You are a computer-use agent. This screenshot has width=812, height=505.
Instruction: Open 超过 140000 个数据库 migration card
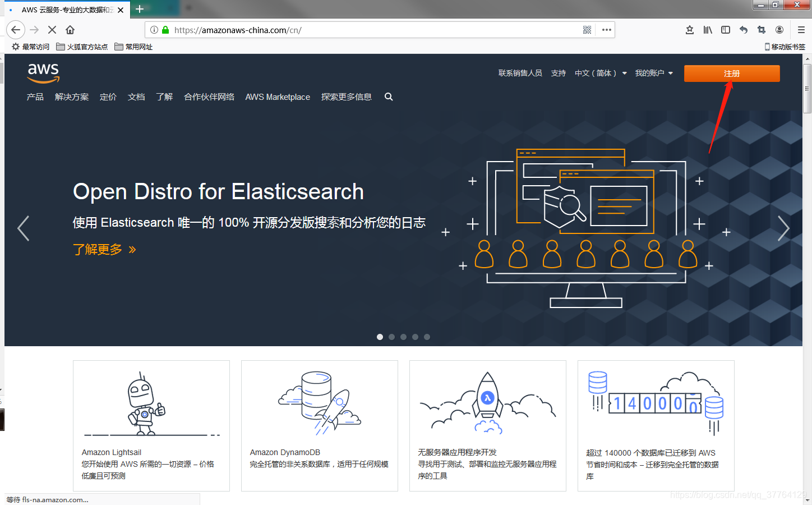tap(656, 426)
